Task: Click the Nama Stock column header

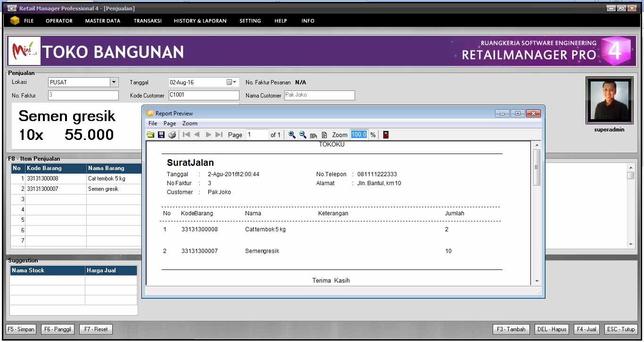Action: [47, 270]
